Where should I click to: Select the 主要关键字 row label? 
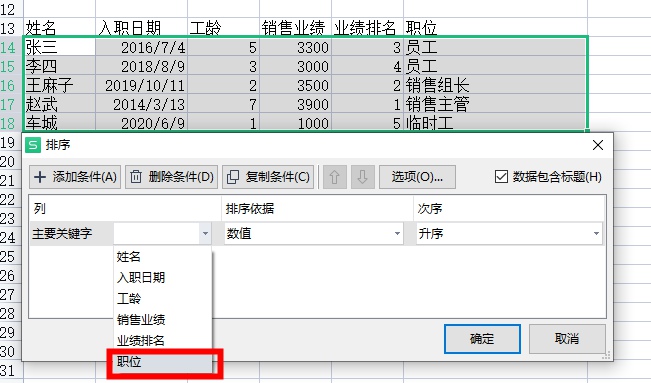click(x=62, y=233)
